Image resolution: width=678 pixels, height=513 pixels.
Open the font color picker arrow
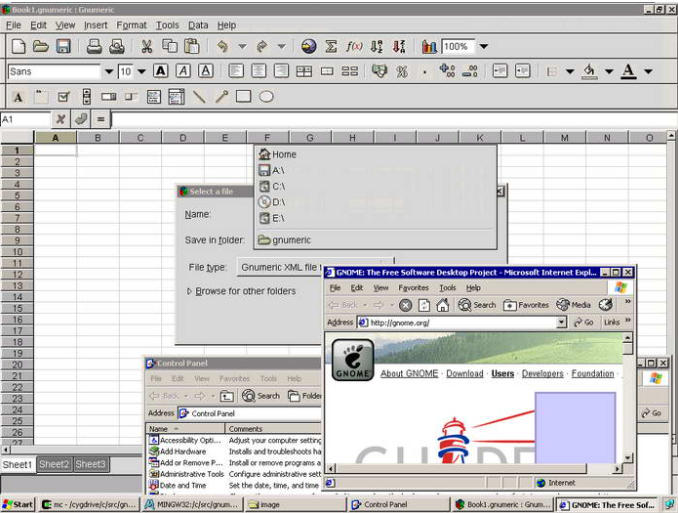pyautogui.click(x=649, y=72)
